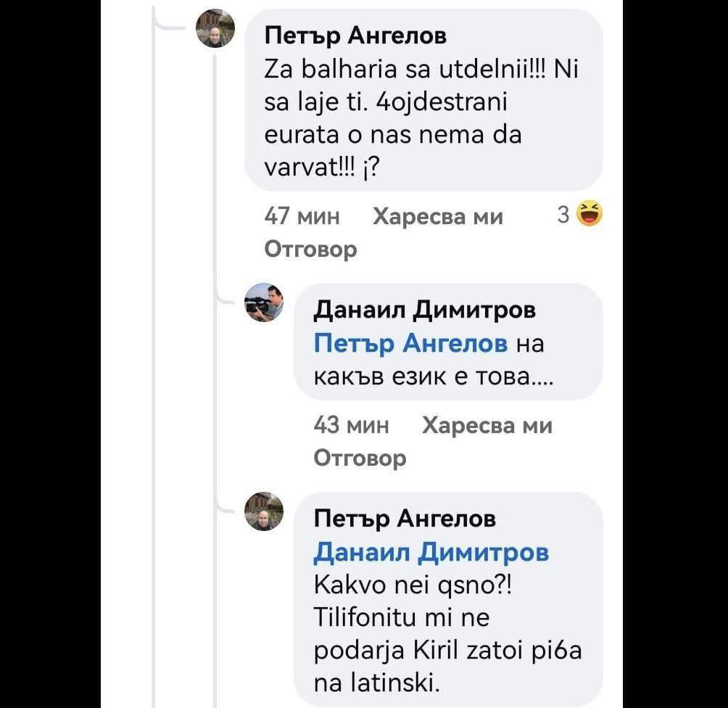This screenshot has width=728, height=708.
Task: Click the '¡?' ending of first comment
Action: pyautogui.click(x=373, y=169)
